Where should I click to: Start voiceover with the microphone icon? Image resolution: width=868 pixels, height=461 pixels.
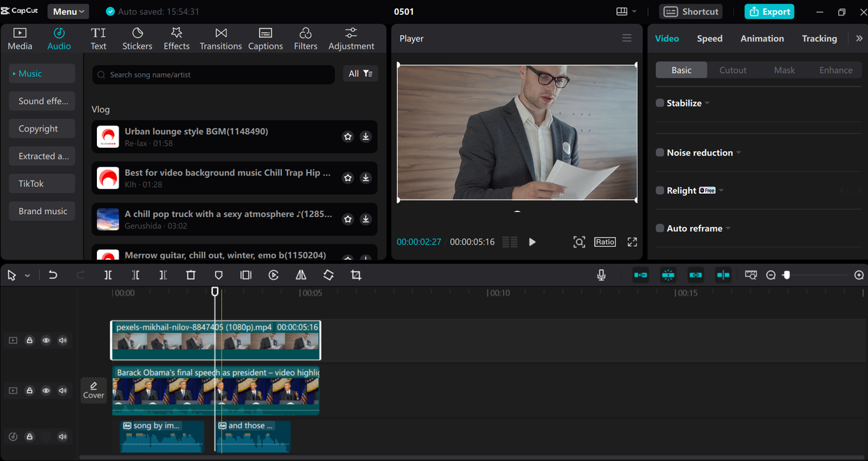tap(601, 275)
